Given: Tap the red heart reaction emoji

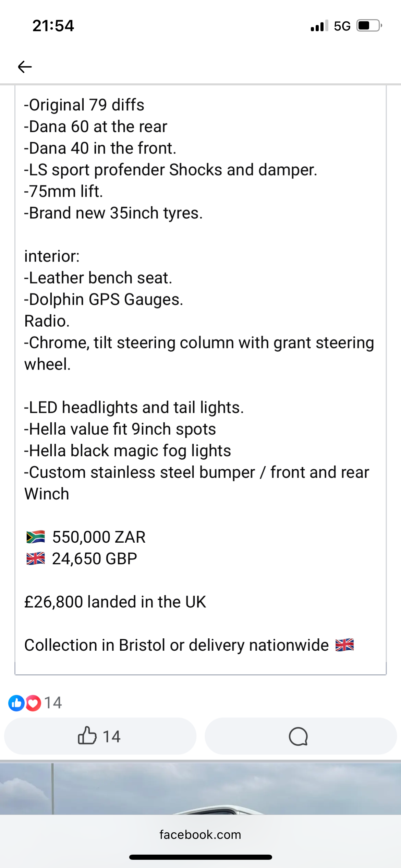Looking at the screenshot, I should coord(33,703).
